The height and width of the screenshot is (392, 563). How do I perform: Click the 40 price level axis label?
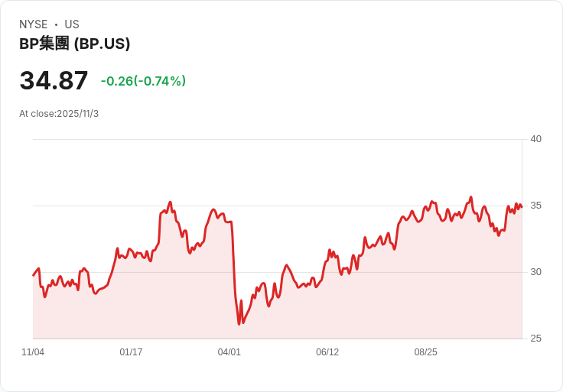click(535, 139)
